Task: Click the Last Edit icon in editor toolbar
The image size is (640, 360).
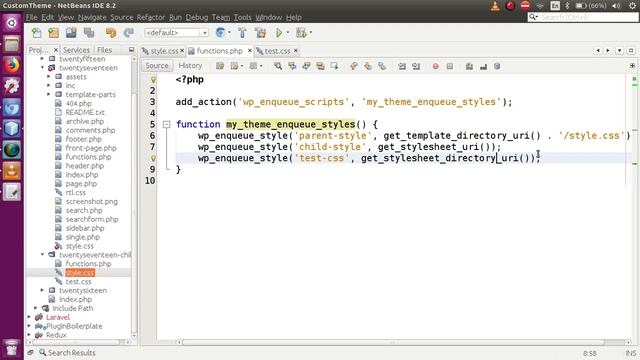Action: 220,66
